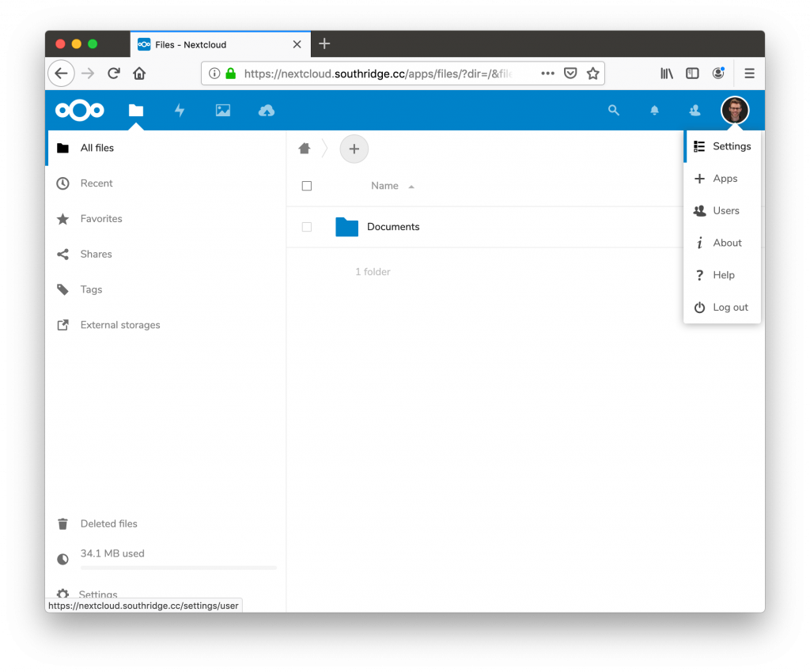This screenshot has width=810, height=672.
Task: Go to home folder breadcrumb icon
Action: (305, 149)
